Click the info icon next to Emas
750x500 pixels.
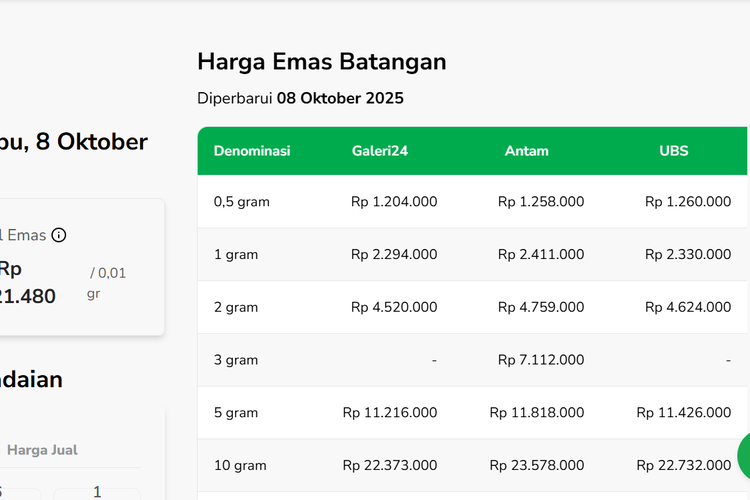(x=59, y=235)
